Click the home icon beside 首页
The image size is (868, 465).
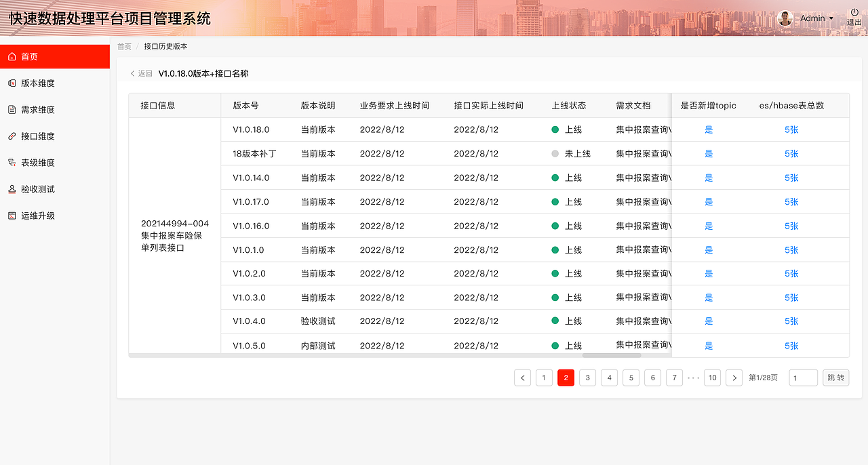(12, 57)
